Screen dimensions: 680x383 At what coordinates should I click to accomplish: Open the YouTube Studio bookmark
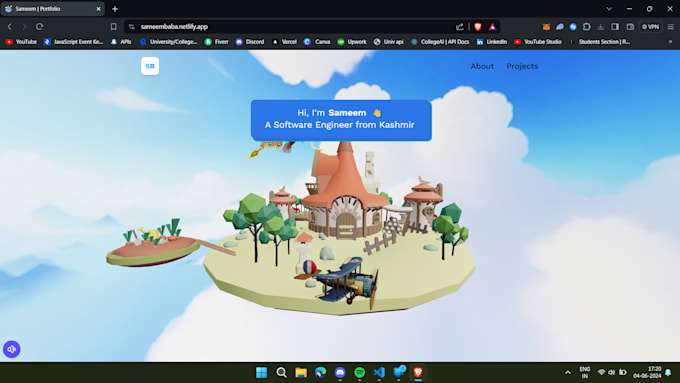538,42
